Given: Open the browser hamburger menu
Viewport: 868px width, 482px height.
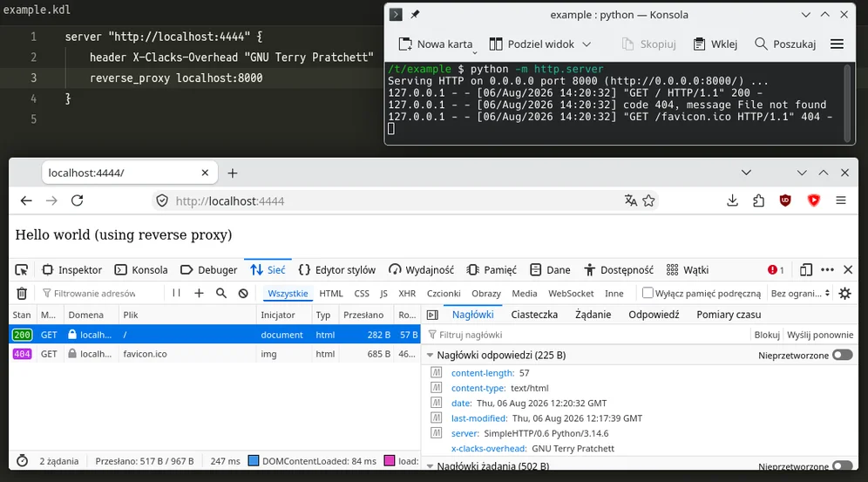Looking at the screenshot, I should pos(841,200).
